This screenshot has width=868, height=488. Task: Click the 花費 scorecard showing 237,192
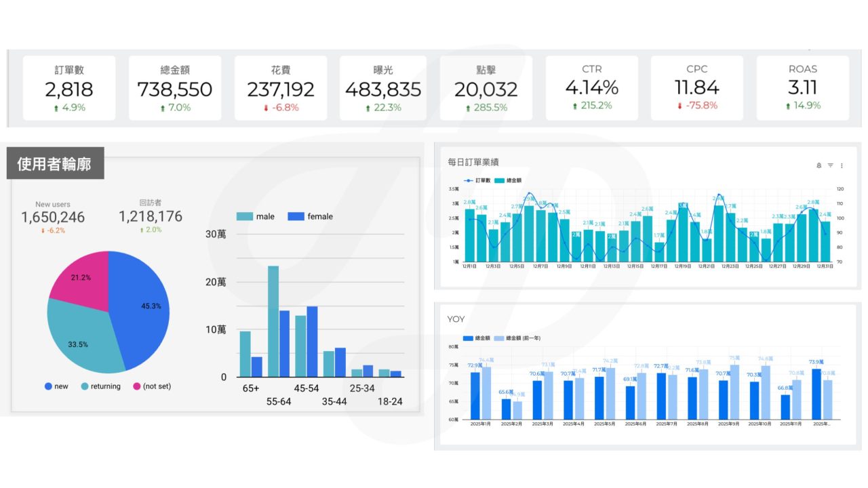tap(280, 88)
